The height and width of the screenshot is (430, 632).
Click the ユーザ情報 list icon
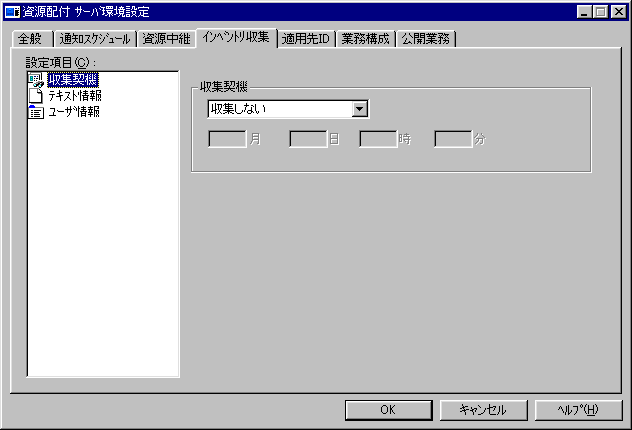coord(36,112)
